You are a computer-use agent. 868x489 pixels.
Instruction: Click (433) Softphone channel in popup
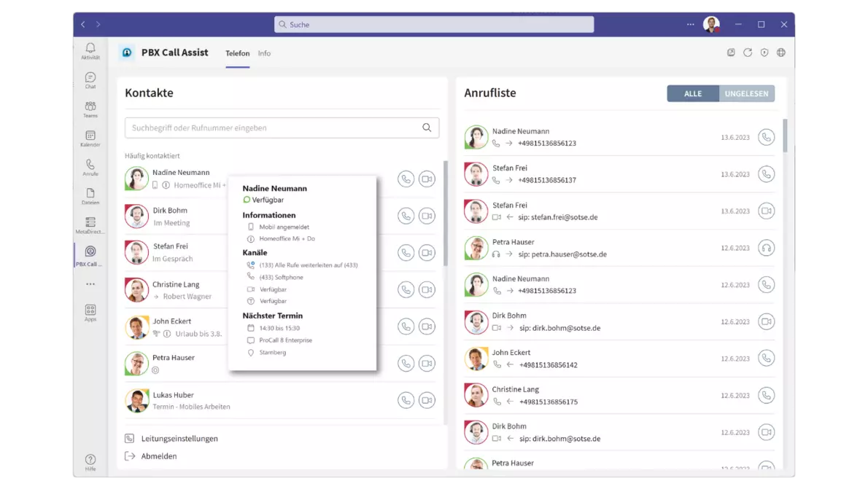click(x=282, y=277)
